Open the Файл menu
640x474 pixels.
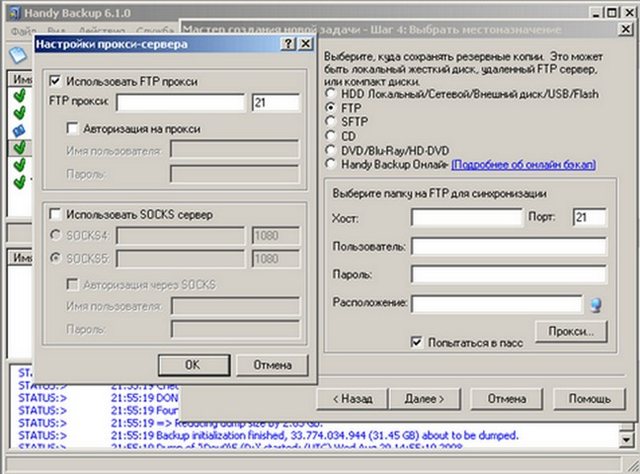(23, 31)
